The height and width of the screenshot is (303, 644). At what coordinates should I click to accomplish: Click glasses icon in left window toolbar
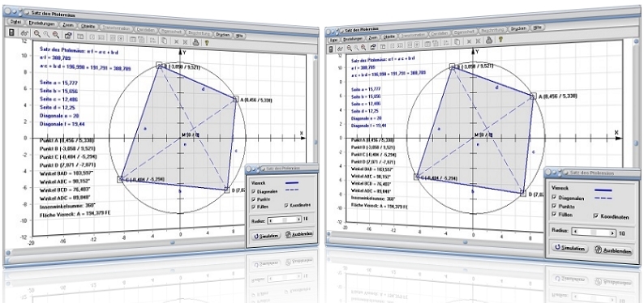pos(24,33)
